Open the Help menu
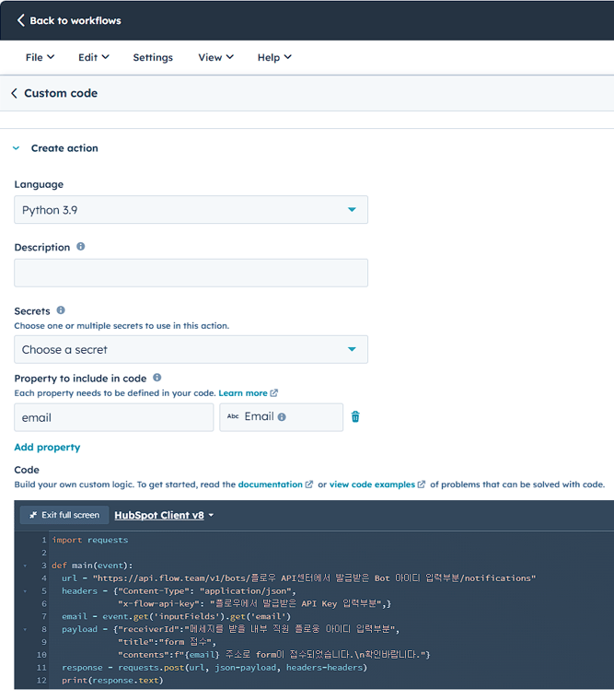 pos(274,57)
